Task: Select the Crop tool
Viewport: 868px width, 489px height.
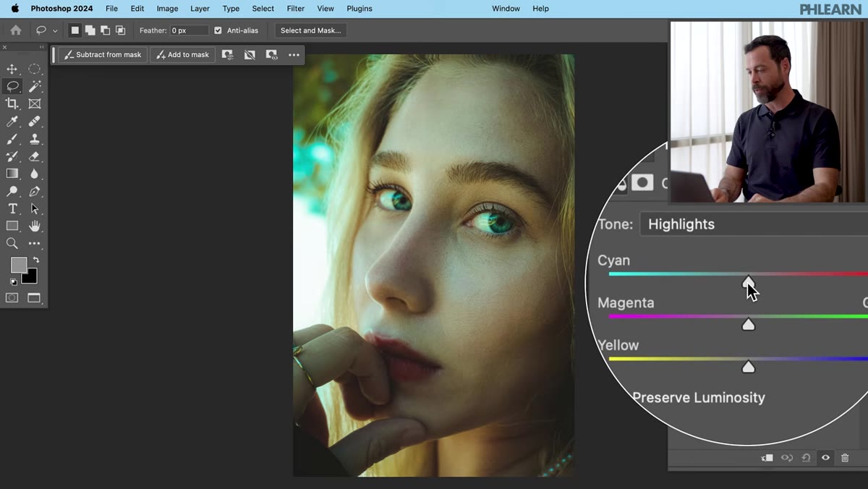Action: [x=12, y=103]
